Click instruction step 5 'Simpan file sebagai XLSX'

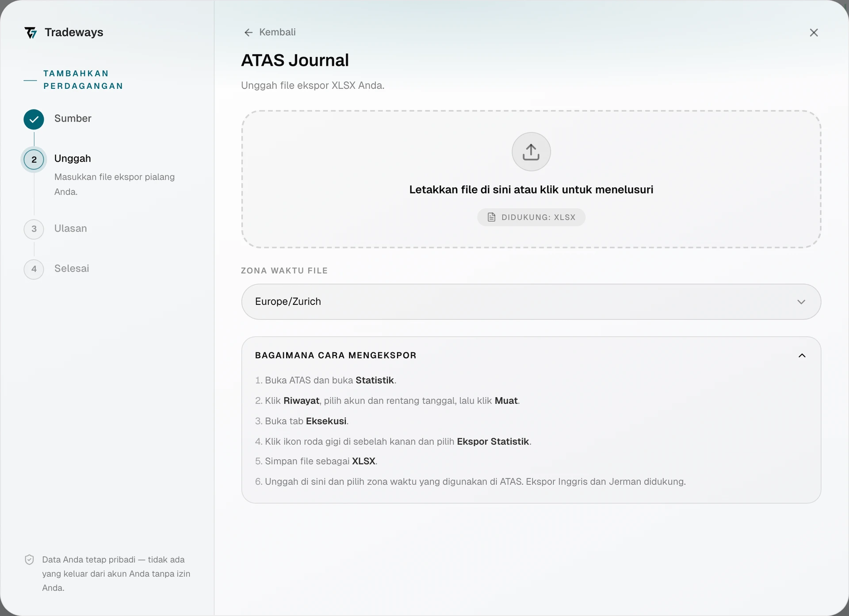(x=316, y=461)
